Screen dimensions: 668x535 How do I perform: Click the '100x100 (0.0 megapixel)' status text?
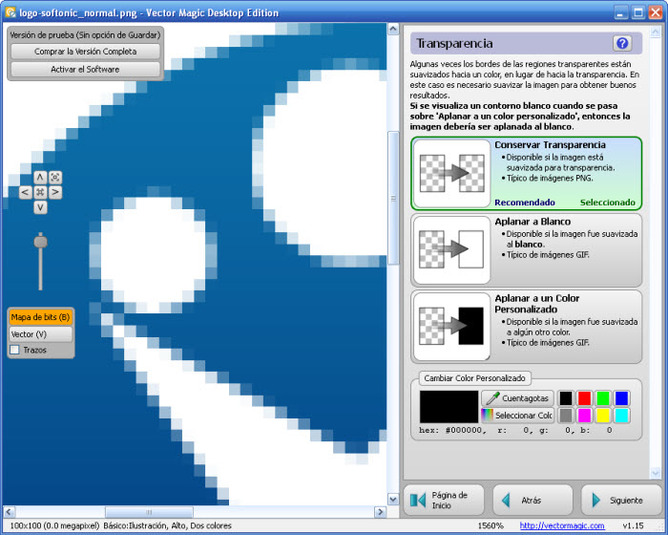[55, 526]
